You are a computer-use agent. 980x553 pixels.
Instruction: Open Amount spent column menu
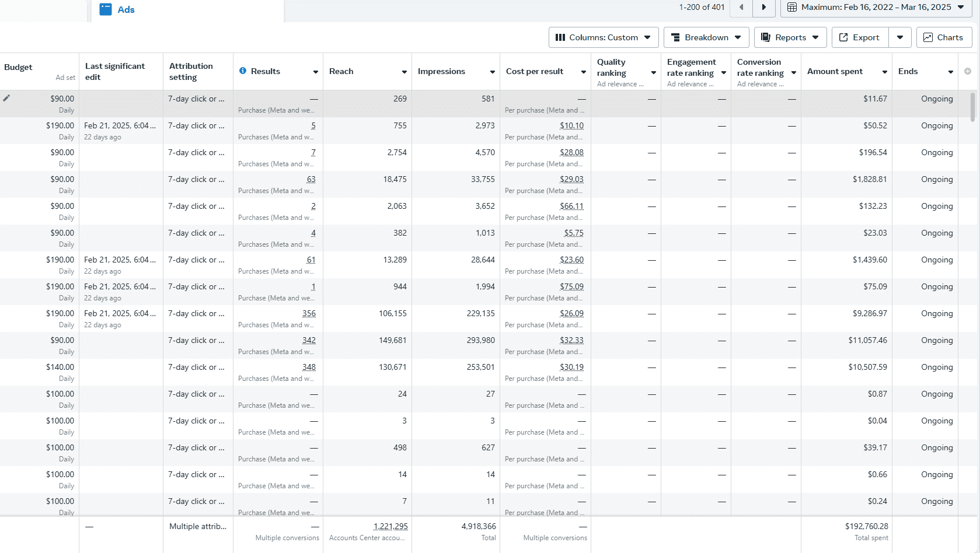click(x=885, y=72)
